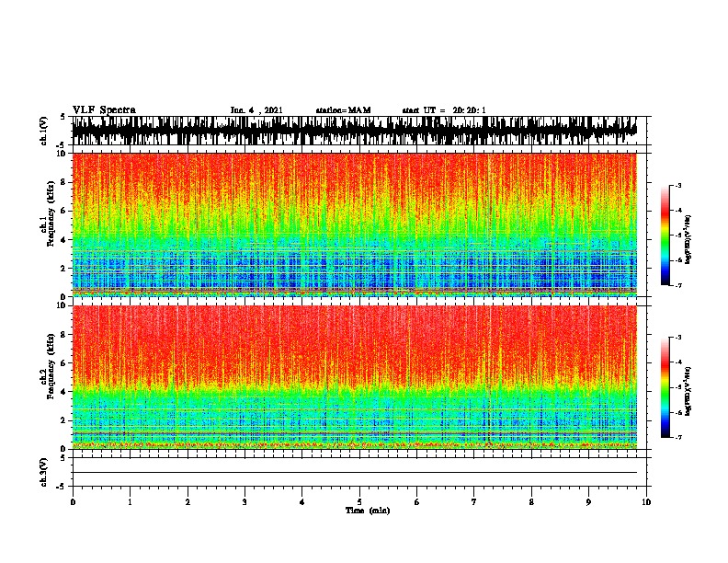The width and height of the screenshot is (728, 563).
Task: Click the time axis tick label "8"
Action: click(531, 502)
